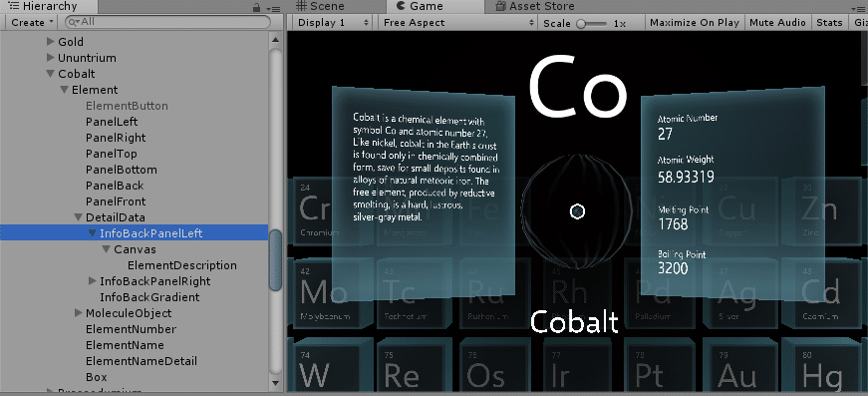Image resolution: width=868 pixels, height=396 pixels.
Task: Expand the MoleculeObject node
Action: 78,313
